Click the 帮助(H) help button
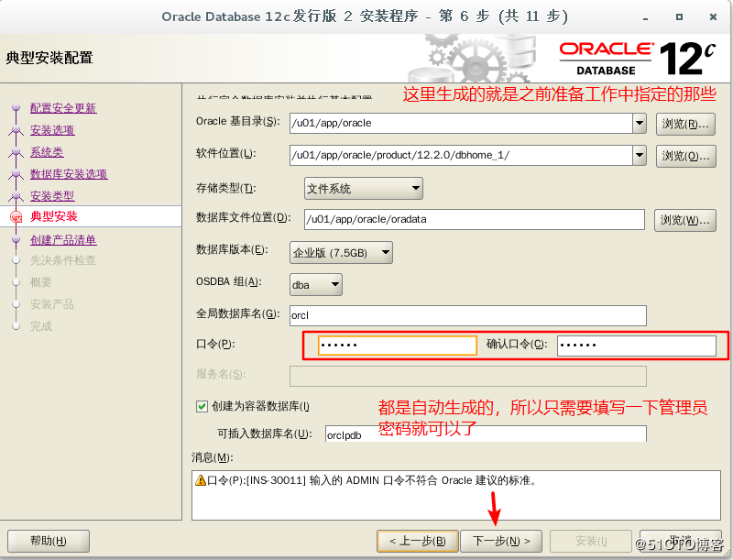733x560 pixels. [49, 542]
